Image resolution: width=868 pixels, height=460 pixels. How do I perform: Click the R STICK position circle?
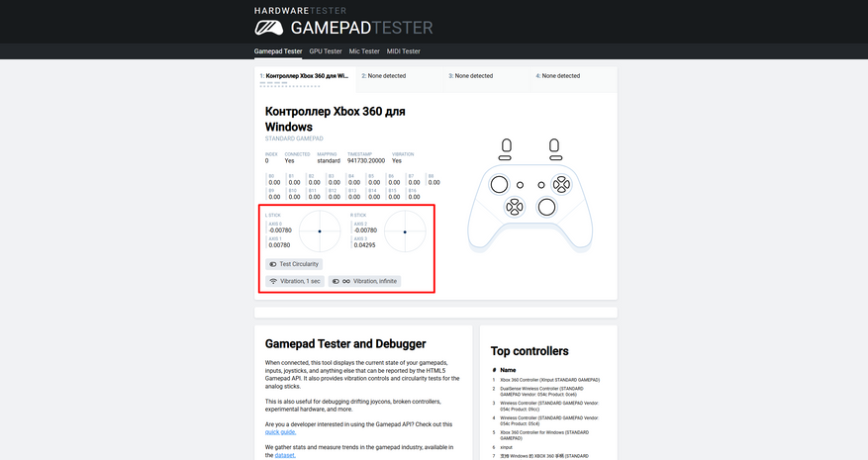pyautogui.click(x=405, y=231)
